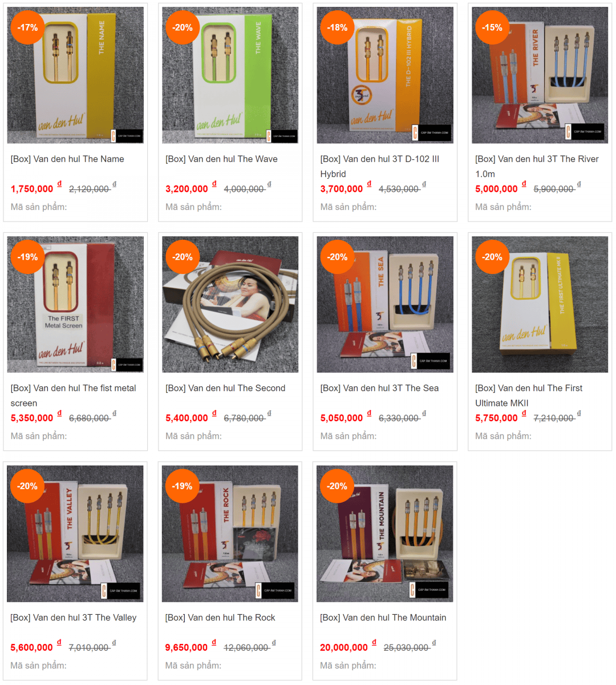Open 'The First Ultimate MKII' product link
This screenshot has height=685, width=616.
(529, 396)
